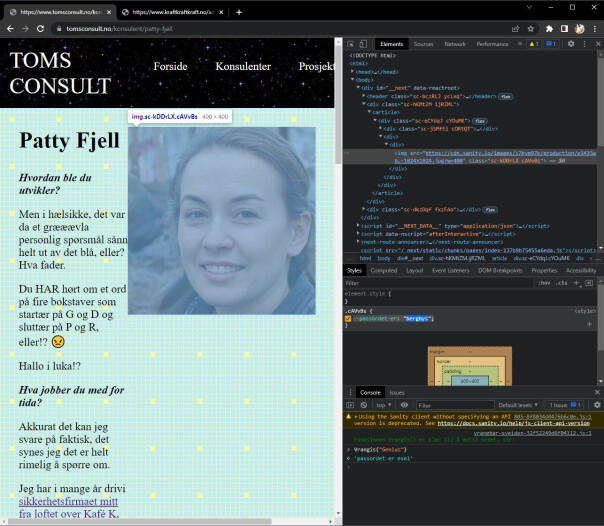
Task: Click the box model content size
Action: [470, 381]
